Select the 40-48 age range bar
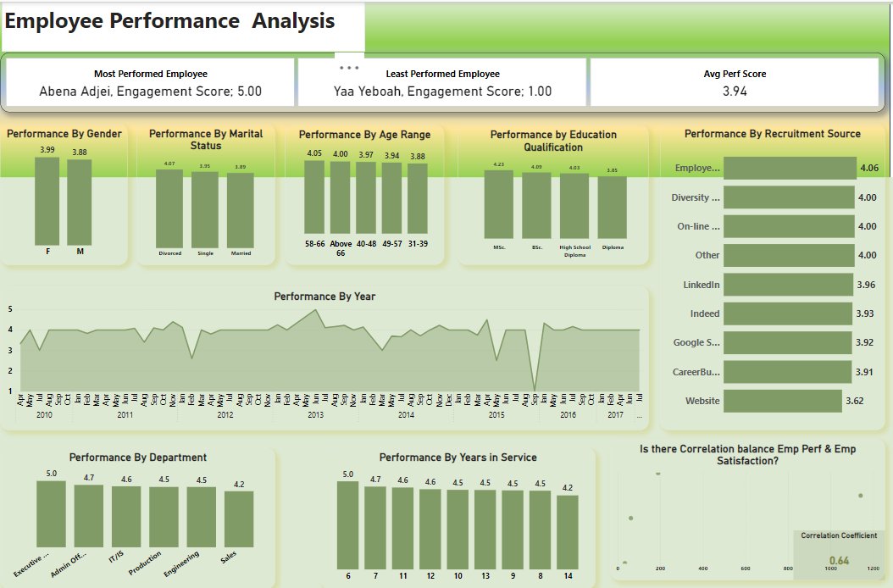 [x=366, y=197]
